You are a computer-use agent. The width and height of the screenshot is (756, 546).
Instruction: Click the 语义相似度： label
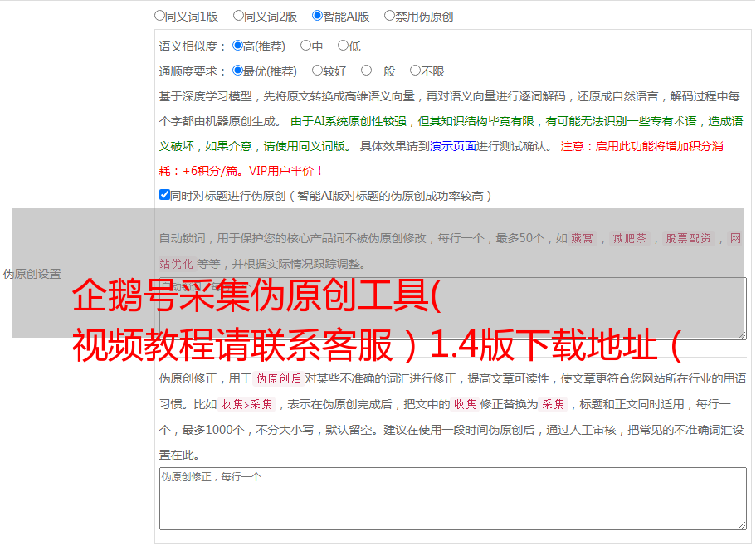click(193, 46)
